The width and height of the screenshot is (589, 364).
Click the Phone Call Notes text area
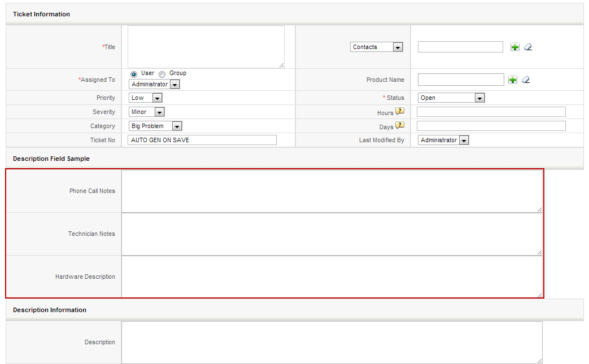tap(331, 191)
